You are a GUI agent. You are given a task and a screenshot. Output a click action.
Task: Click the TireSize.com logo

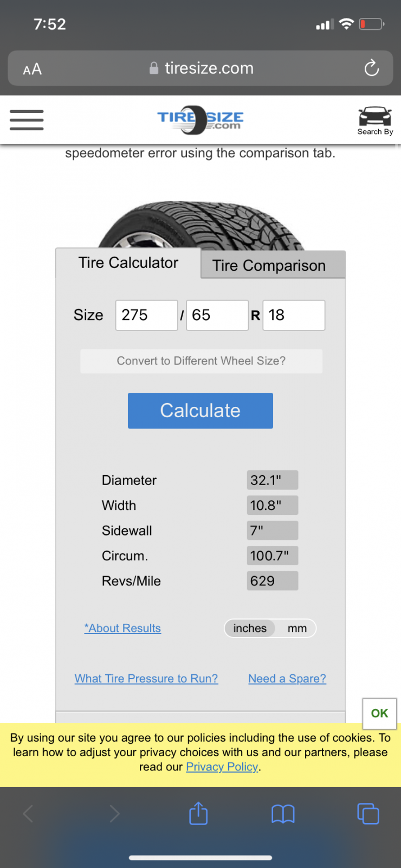[200, 120]
